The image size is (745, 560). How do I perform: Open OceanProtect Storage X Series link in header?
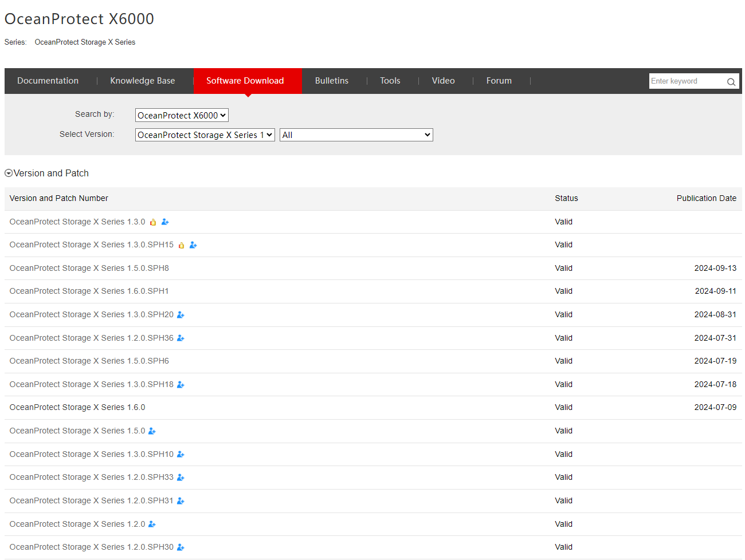(85, 42)
